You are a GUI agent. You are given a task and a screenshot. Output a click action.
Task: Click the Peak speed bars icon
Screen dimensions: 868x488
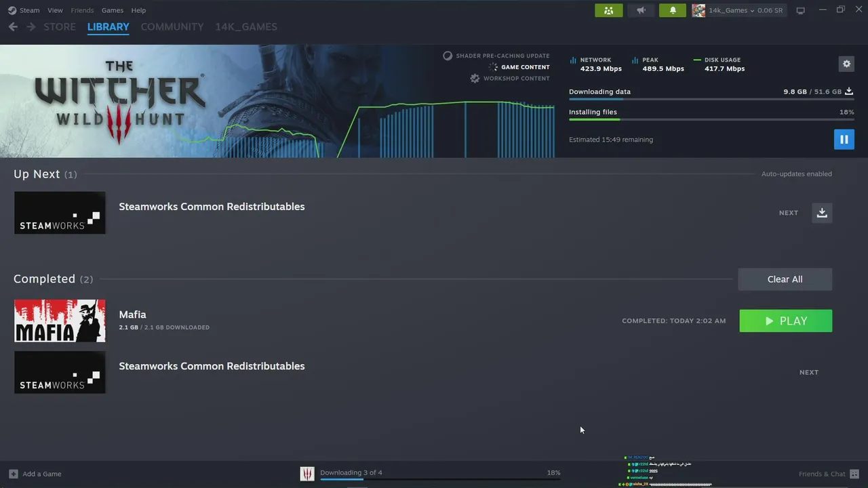pyautogui.click(x=635, y=60)
